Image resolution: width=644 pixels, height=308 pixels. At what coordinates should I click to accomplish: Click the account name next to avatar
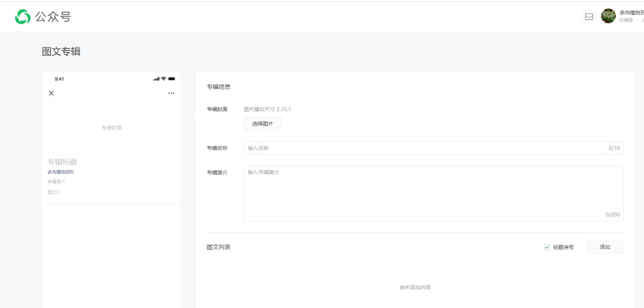[x=631, y=13]
